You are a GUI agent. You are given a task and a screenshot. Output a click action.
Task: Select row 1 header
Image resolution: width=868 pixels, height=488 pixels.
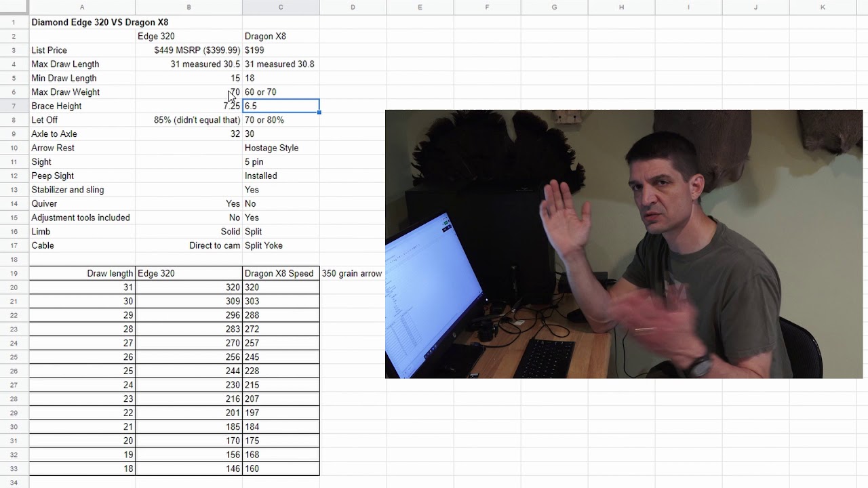coord(14,22)
